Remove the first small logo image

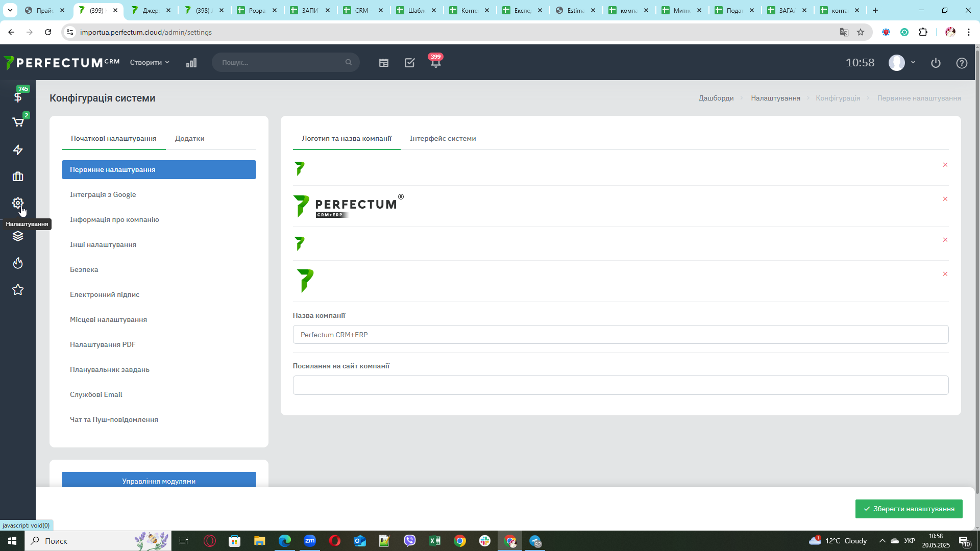[x=945, y=165]
